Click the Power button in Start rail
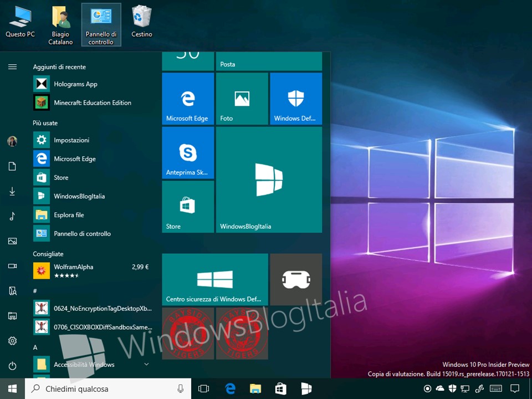Image resolution: width=532 pixels, height=399 pixels. pyautogui.click(x=13, y=366)
